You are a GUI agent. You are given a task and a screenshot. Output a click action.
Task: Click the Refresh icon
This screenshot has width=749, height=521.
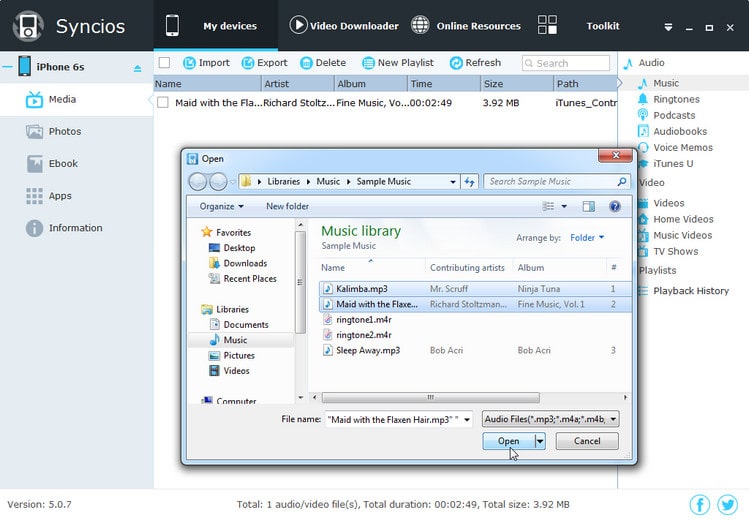[x=456, y=63]
